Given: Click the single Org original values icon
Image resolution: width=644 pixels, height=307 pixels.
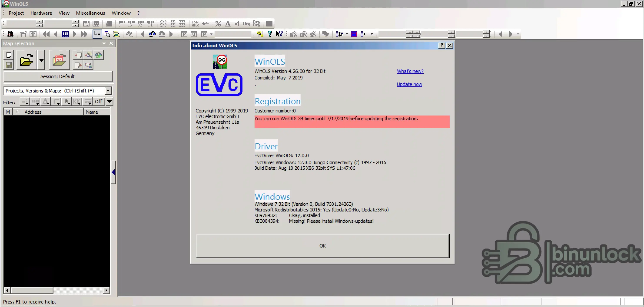Looking at the screenshot, I should pyautogui.click(x=247, y=24).
